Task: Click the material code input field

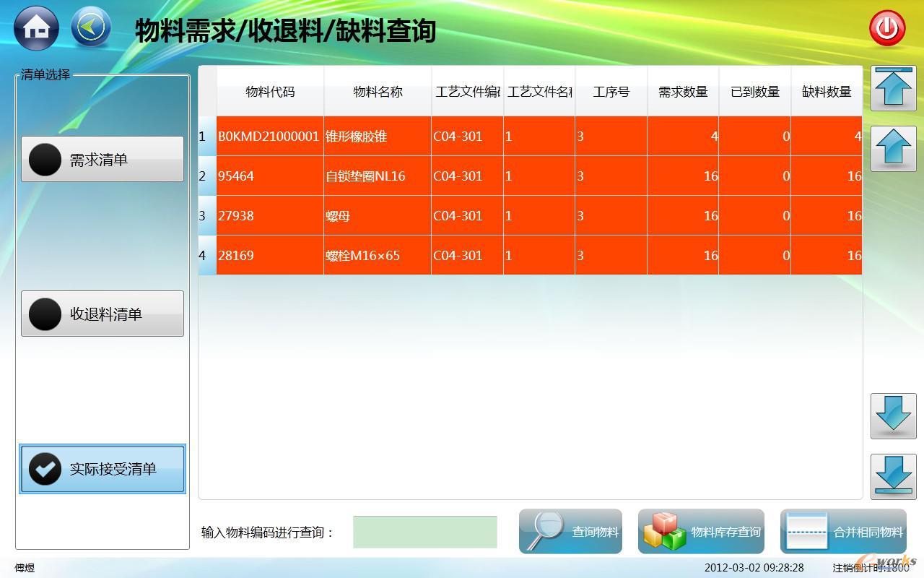Action: 424,532
